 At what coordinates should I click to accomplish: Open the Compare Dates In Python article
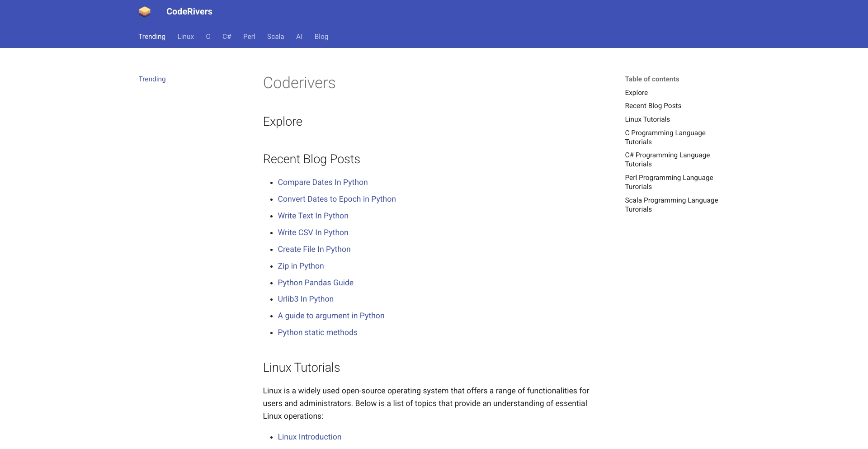point(322,182)
